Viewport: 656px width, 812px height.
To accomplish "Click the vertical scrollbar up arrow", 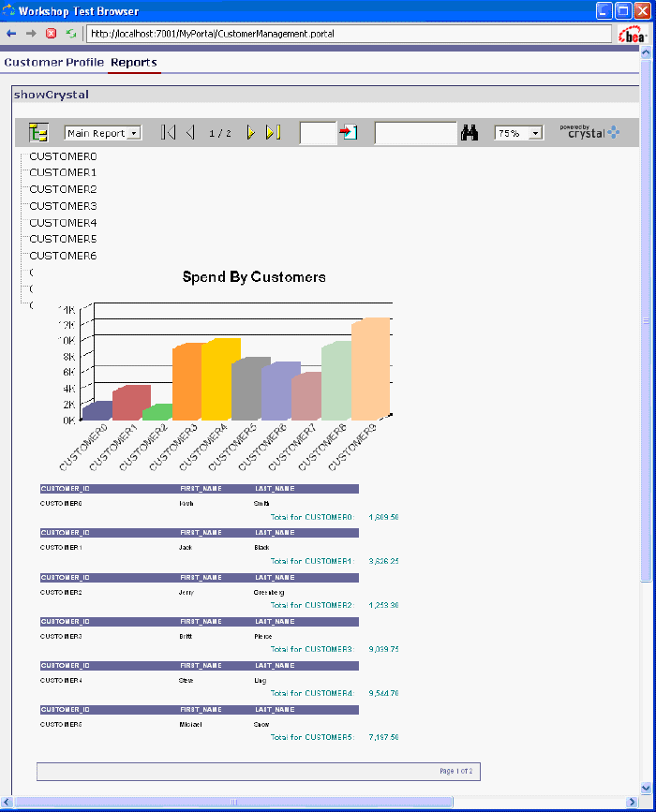I will (646, 52).
